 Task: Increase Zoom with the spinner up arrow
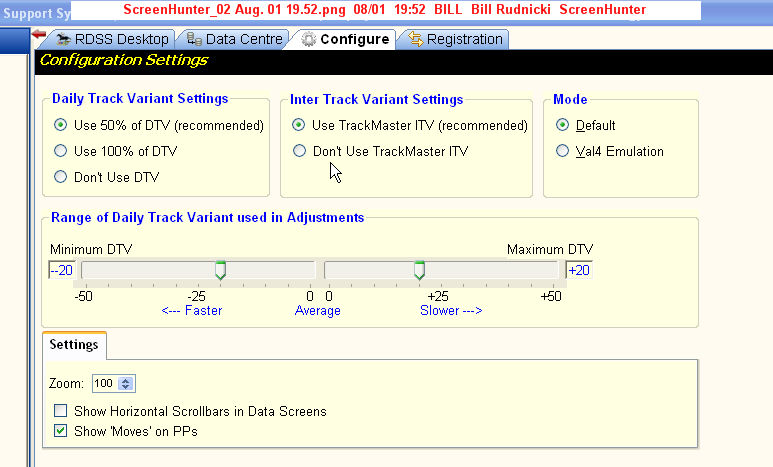coord(126,380)
